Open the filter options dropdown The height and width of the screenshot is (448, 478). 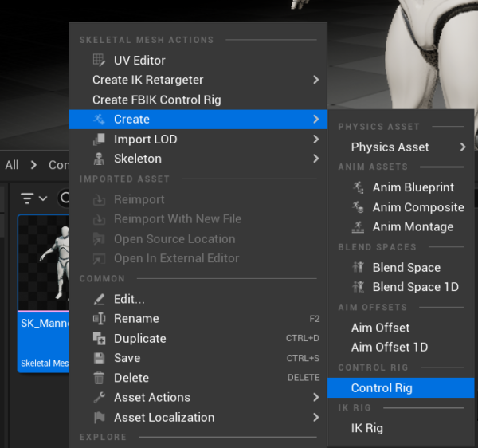(x=33, y=198)
